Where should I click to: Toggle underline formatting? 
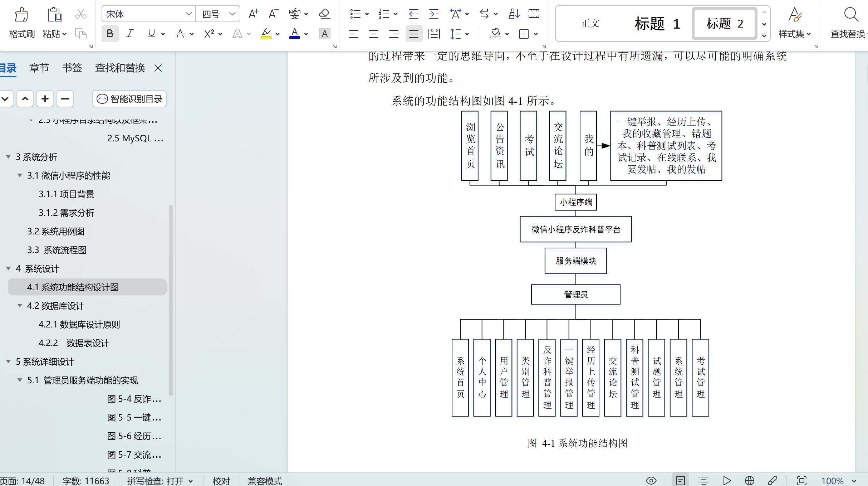(x=151, y=34)
